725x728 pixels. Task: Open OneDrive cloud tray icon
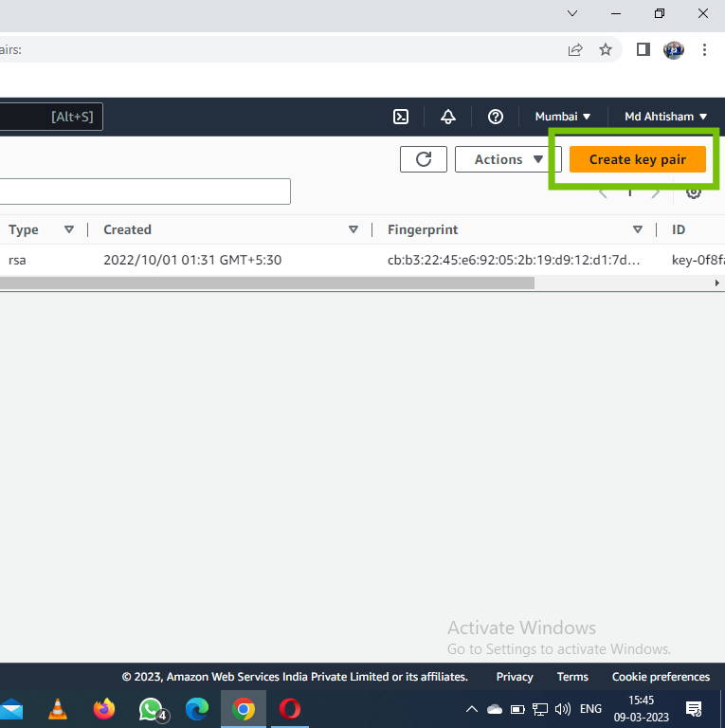(495, 709)
